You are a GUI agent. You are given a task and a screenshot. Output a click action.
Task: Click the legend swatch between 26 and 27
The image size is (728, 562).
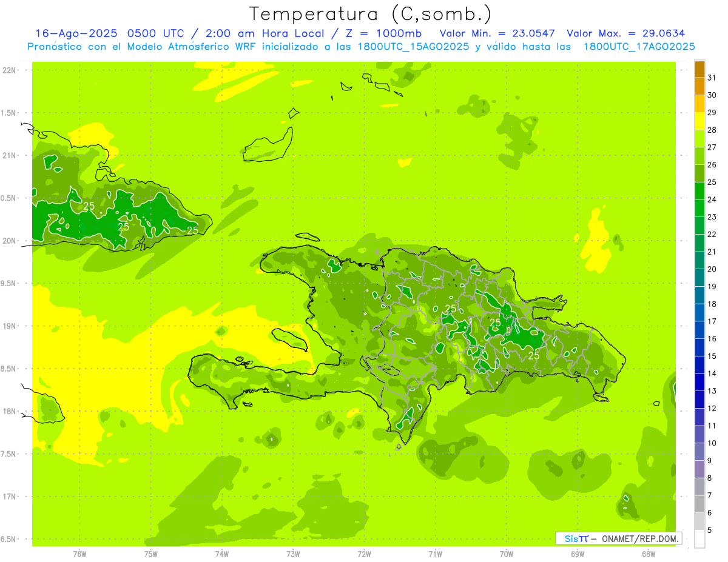[x=699, y=156]
